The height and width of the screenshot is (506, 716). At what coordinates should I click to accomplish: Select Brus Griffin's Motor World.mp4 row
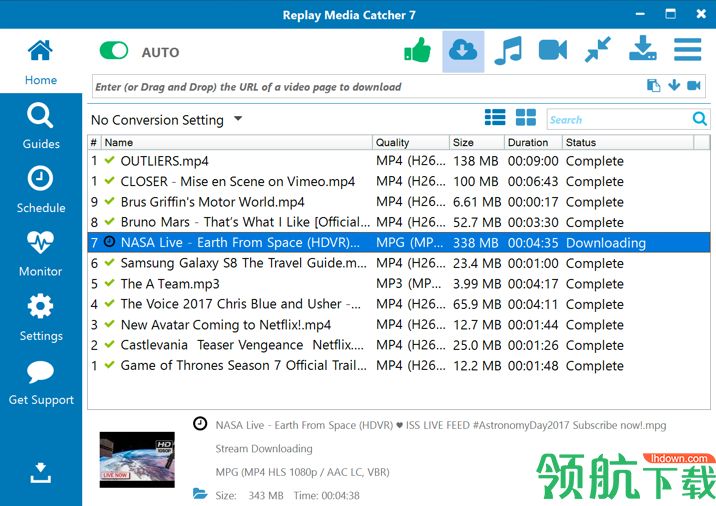point(399,202)
